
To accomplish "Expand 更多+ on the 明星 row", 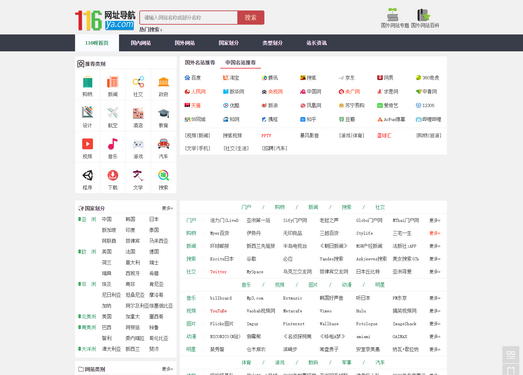I will click(435, 349).
